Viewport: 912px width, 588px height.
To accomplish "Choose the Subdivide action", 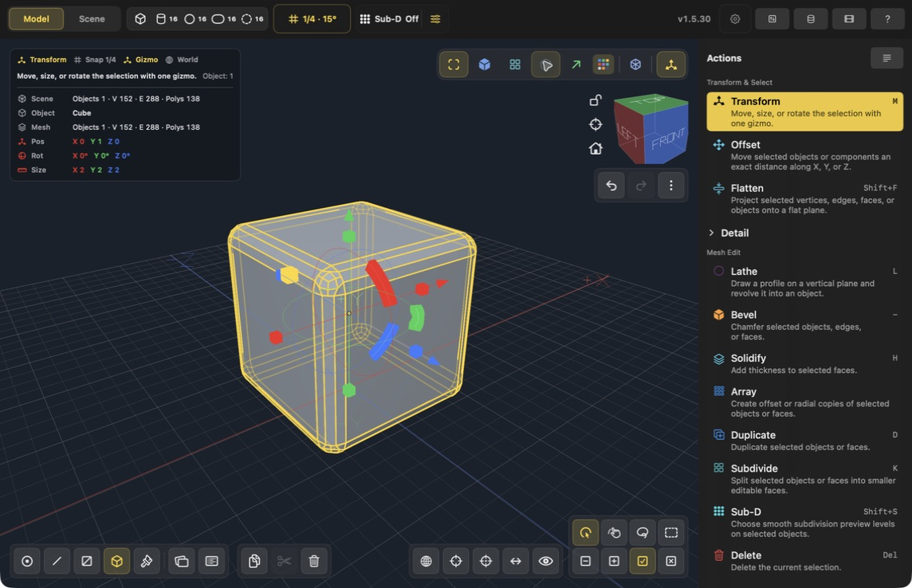I will (805, 479).
